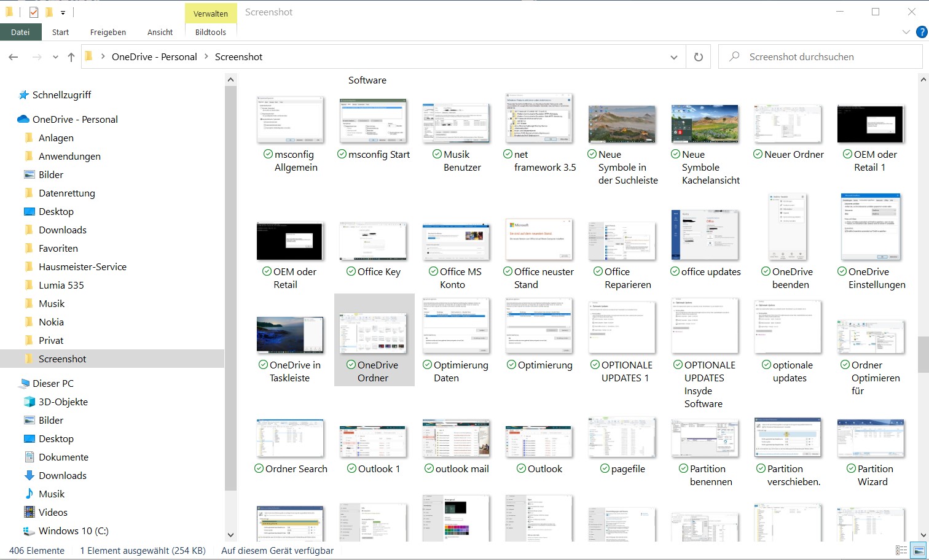Click the file list vertical scrollbar thumb
929x560 pixels.
pos(923,355)
